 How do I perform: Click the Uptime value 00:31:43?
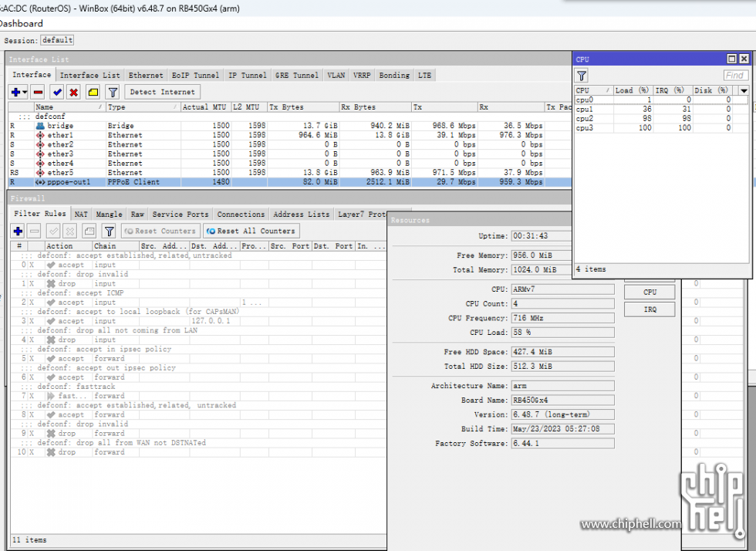tap(541, 236)
